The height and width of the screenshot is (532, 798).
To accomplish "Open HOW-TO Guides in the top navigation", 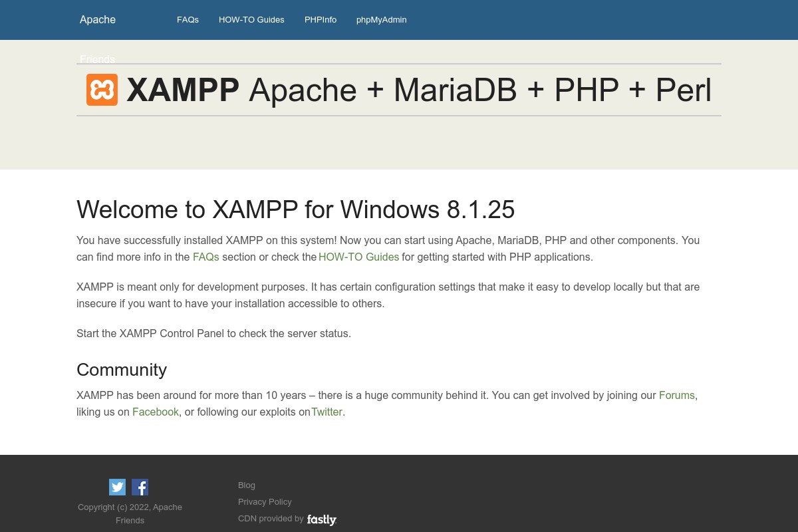I will (251, 20).
